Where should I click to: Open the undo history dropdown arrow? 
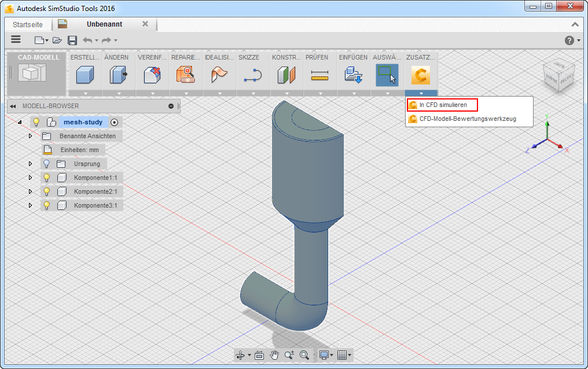(97, 40)
